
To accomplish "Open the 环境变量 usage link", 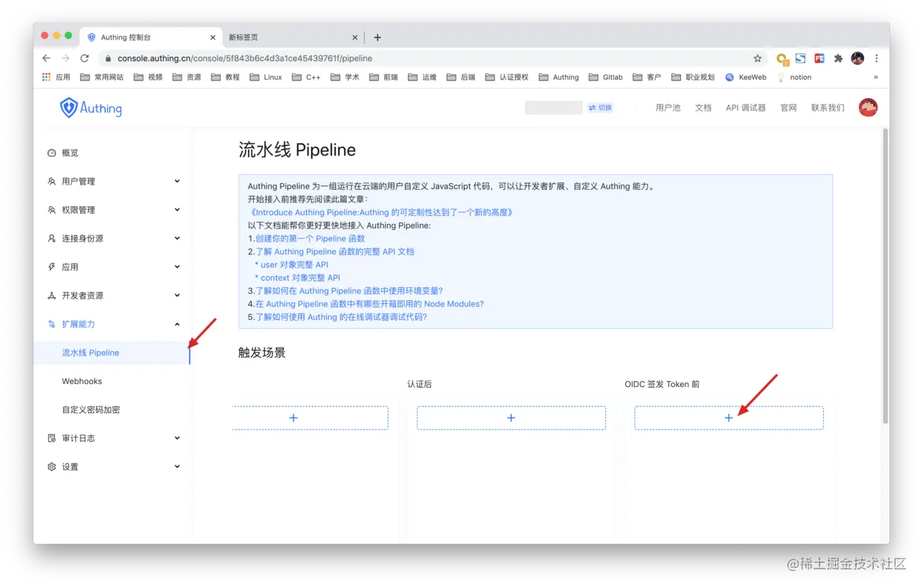I will pyautogui.click(x=349, y=291).
